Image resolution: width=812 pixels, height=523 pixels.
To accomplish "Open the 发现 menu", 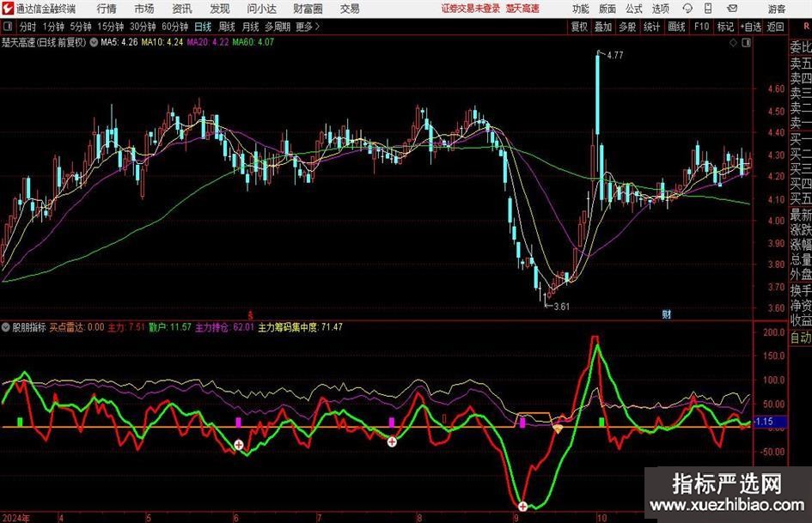I will (x=220, y=9).
